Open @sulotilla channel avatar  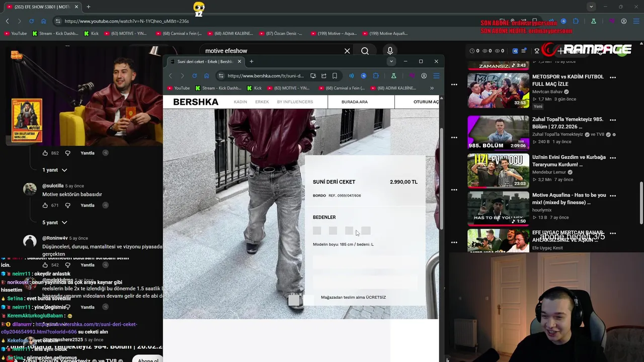(x=30, y=189)
